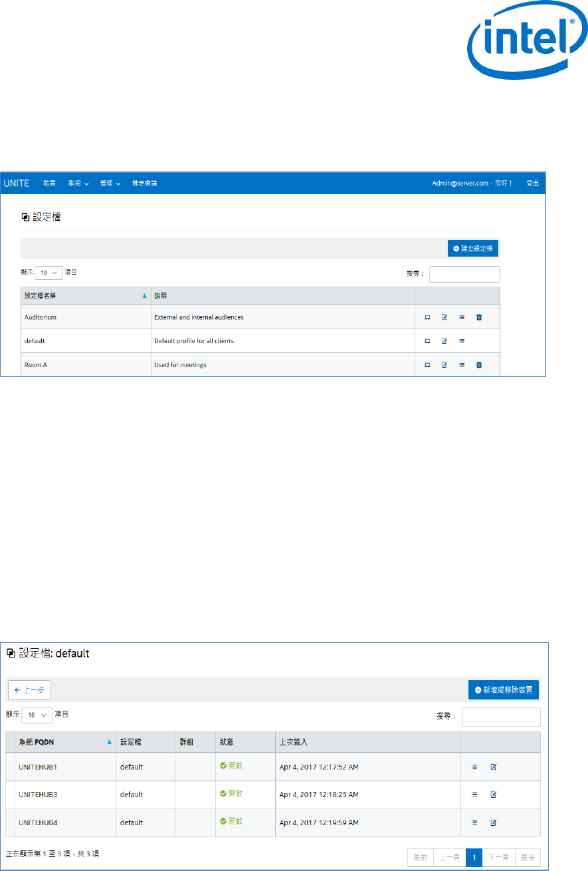
Task: Focus the search field in the default profile devices
Action: click(x=501, y=717)
